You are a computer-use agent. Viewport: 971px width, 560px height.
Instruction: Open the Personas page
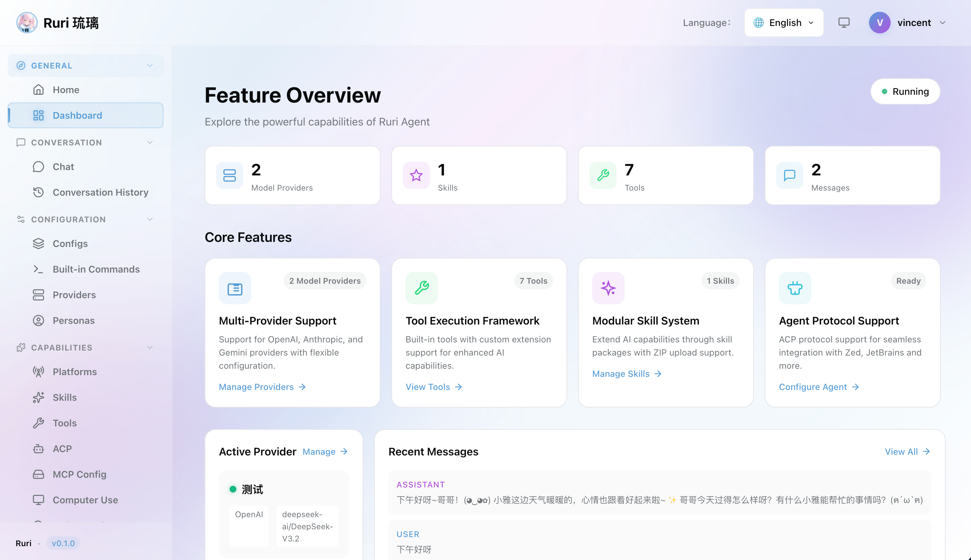click(x=85, y=320)
